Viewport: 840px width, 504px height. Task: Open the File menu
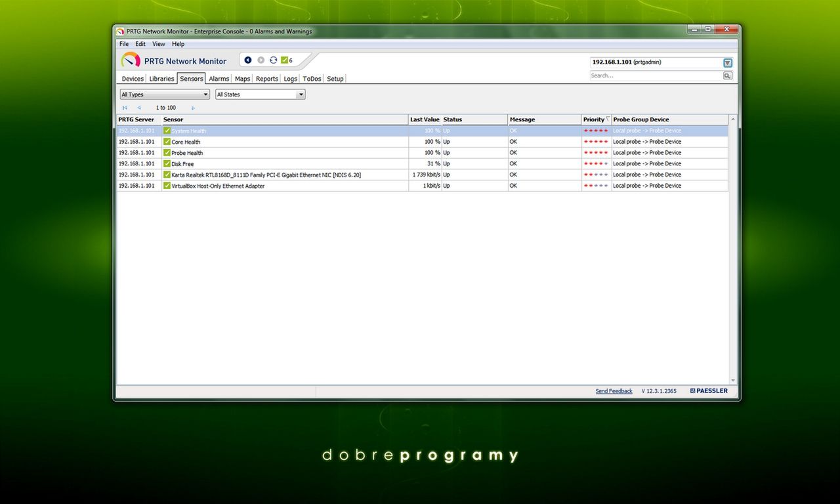coord(124,44)
